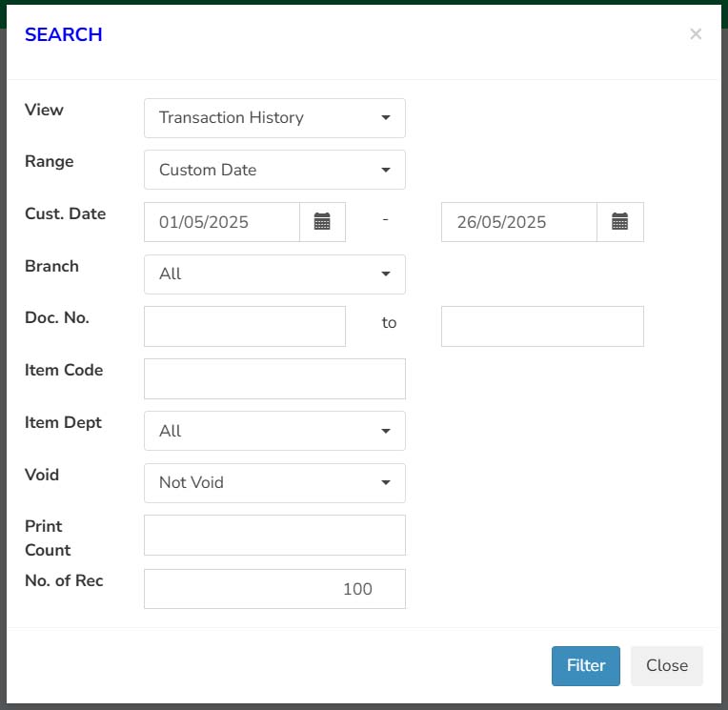Screen dimensions: 728x710
Task: Focus the end date field 26/05/2025
Action: (x=519, y=222)
